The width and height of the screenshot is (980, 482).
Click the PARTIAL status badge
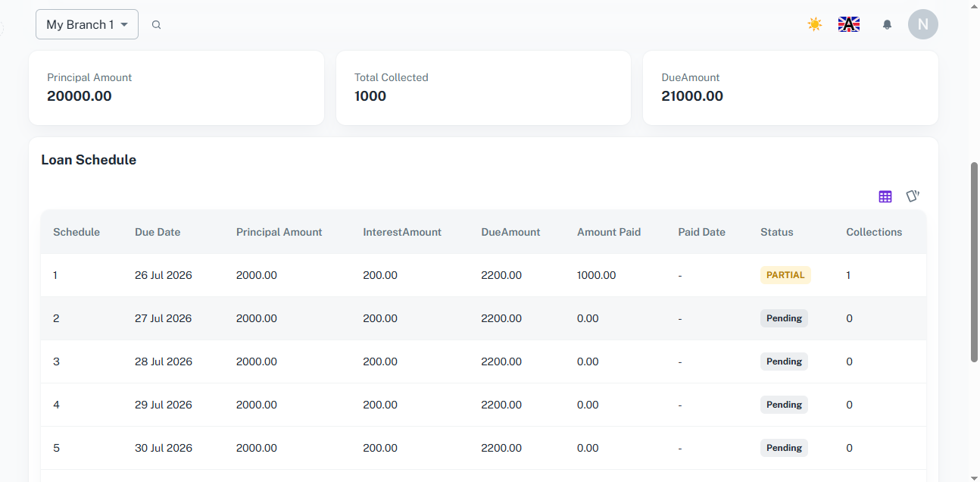pyautogui.click(x=785, y=275)
